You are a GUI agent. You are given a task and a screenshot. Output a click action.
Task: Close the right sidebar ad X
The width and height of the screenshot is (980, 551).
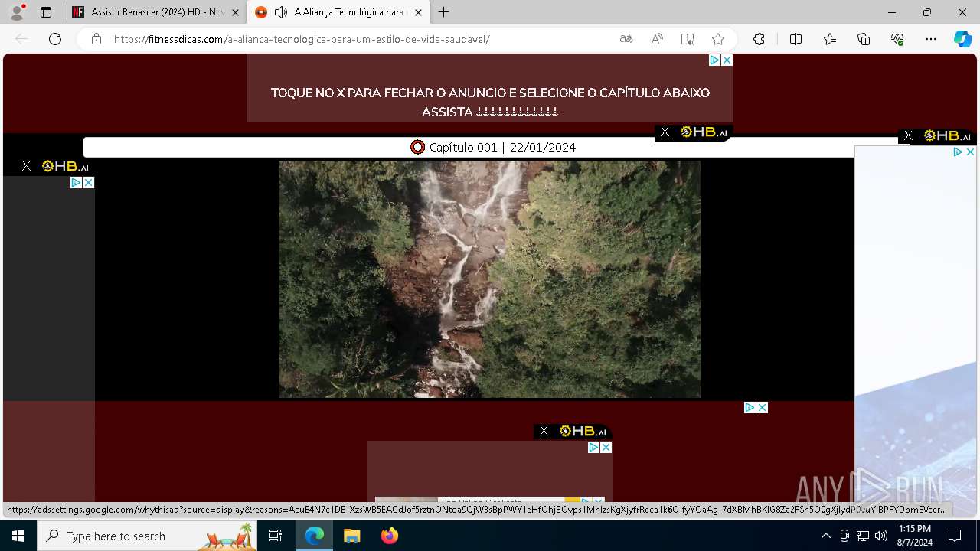point(970,152)
